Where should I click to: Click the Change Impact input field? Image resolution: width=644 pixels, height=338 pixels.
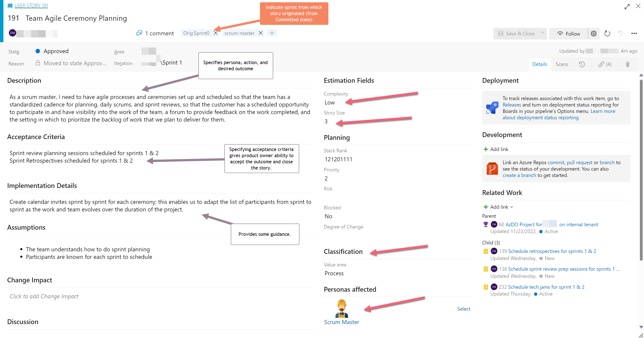coord(44,296)
